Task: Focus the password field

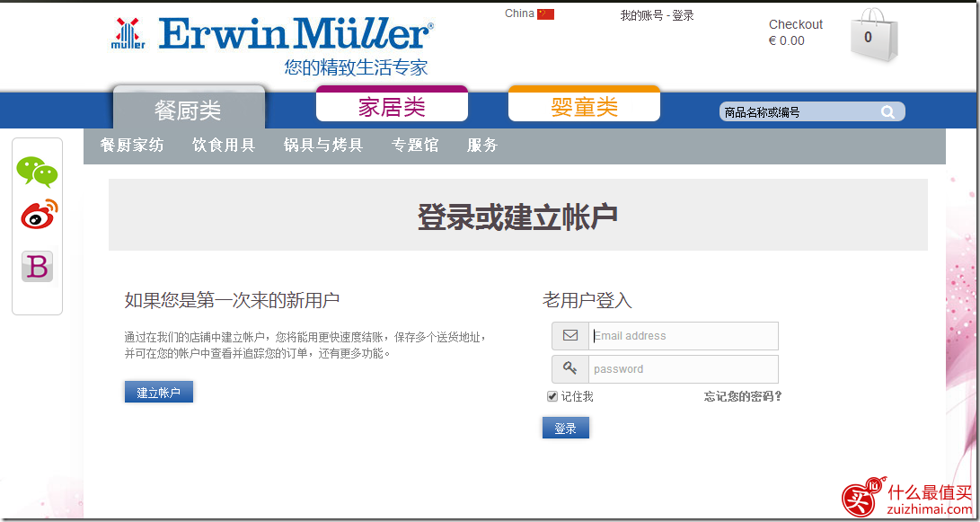Action: pyautogui.click(x=683, y=369)
